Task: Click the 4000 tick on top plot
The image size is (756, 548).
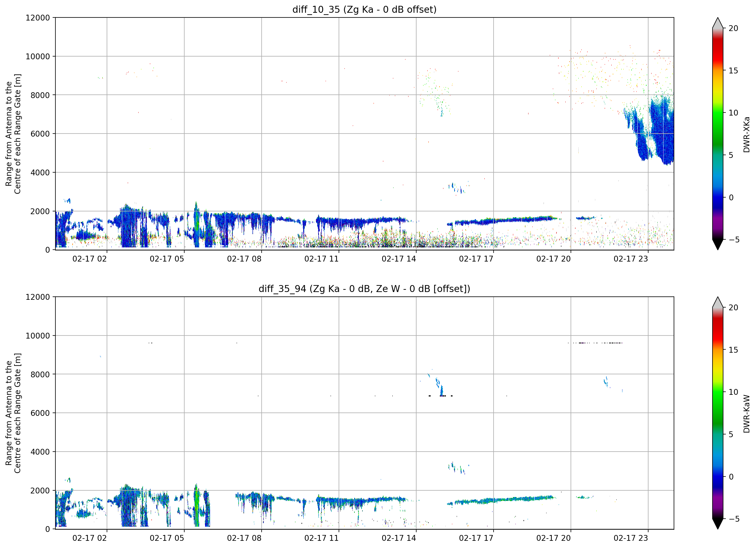Action: [40, 172]
